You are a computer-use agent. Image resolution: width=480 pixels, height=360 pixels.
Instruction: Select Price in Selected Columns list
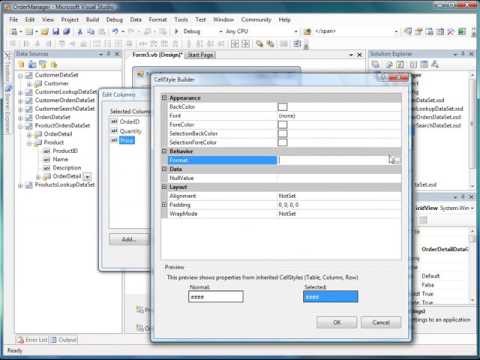coord(127,140)
